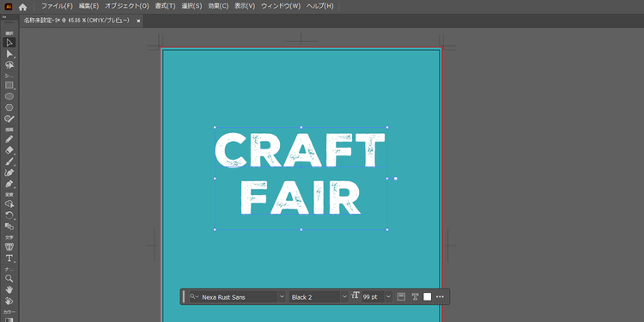Open more options (three dots)
Viewport: 644px width, 322px height.
click(440, 296)
